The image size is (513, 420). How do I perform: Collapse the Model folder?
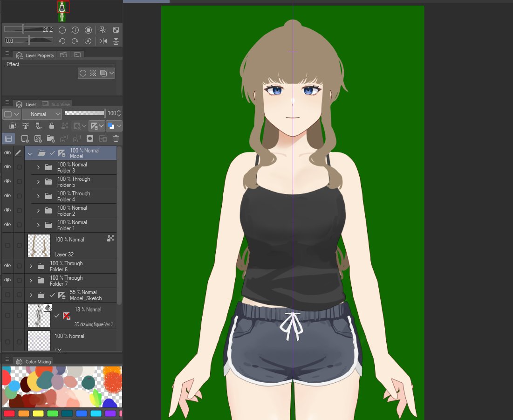click(30, 152)
